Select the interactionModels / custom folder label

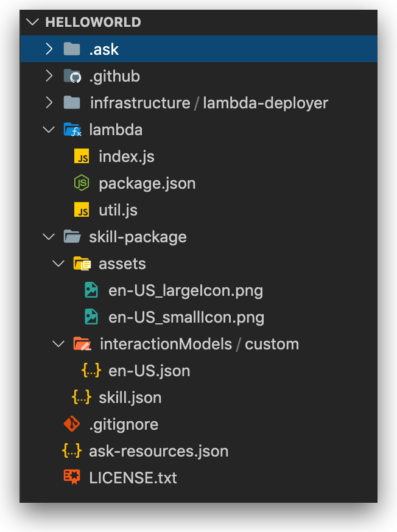coord(199,344)
